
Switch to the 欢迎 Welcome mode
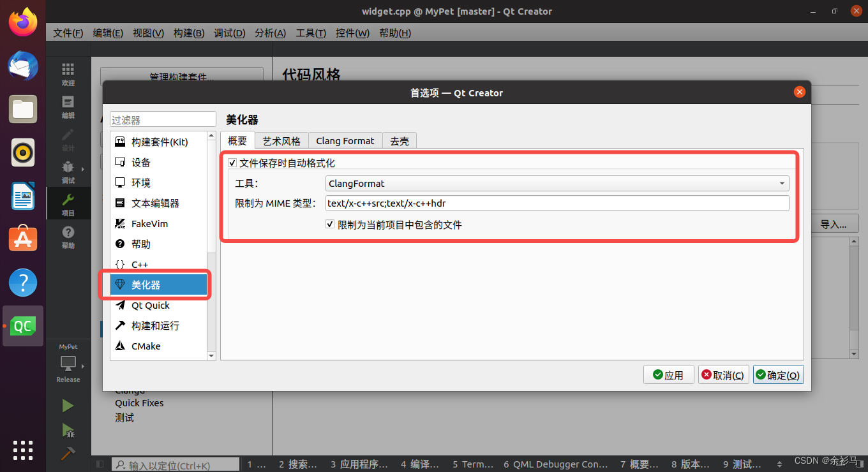pyautogui.click(x=68, y=75)
